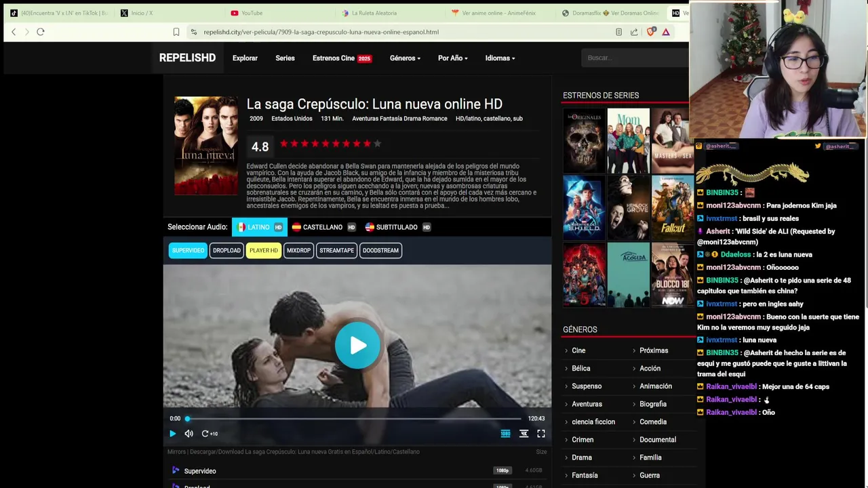868x488 pixels.
Task: Click the Supervideo mirror download link
Action: [200, 471]
